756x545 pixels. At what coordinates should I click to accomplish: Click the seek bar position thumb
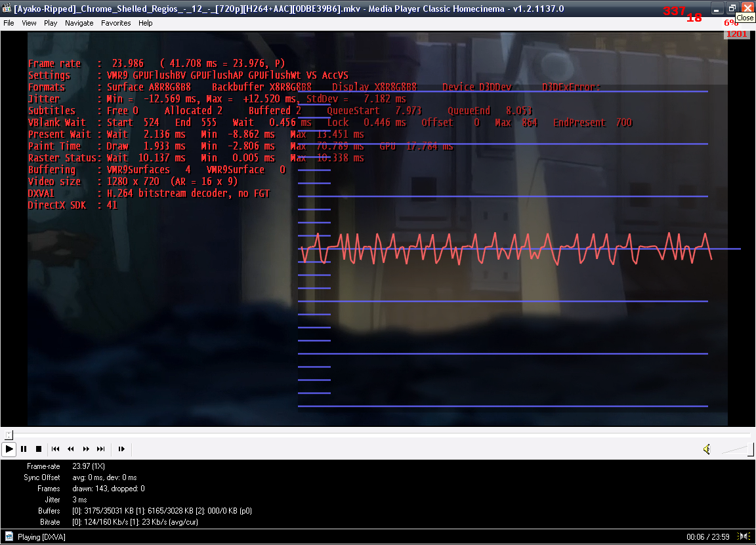tap(8, 435)
